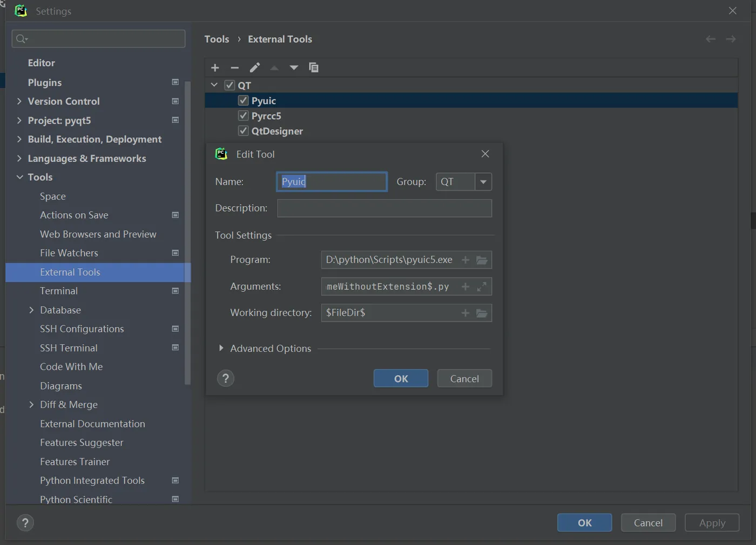Focus the Description input field
Screen dimensions: 756x545
coord(384,208)
